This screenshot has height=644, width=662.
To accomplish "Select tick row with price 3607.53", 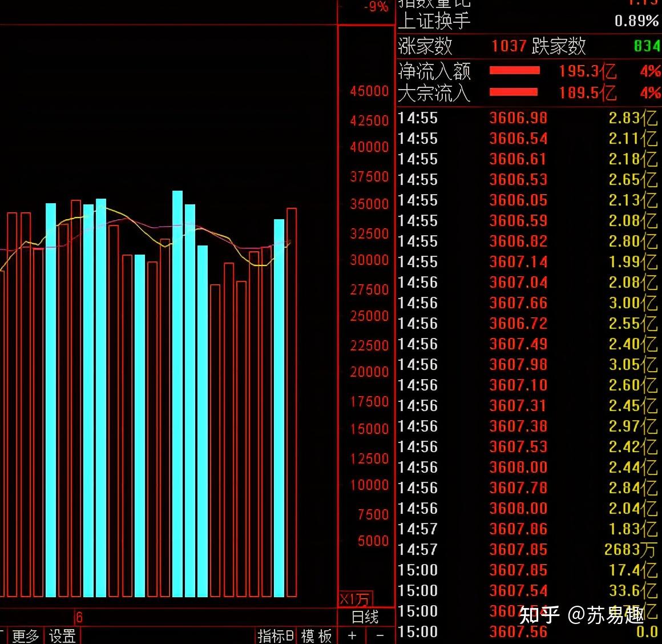I will 528,447.
